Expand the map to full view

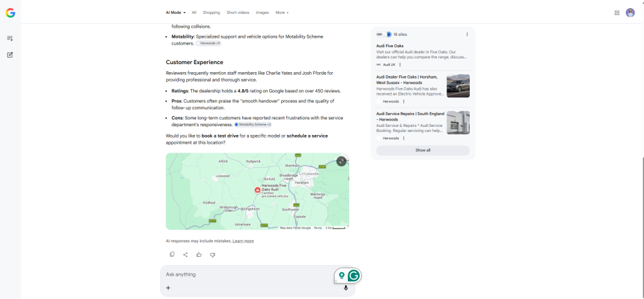pyautogui.click(x=341, y=161)
